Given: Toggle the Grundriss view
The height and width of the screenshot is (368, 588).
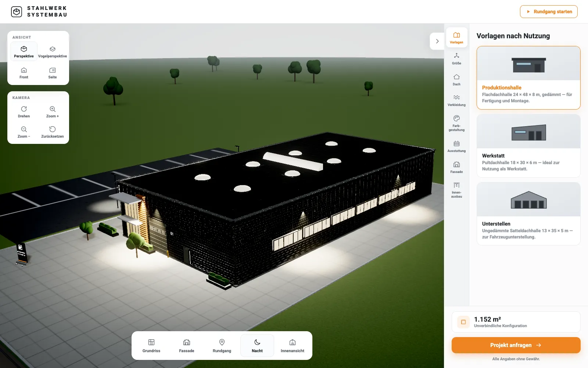Looking at the screenshot, I should point(151,346).
